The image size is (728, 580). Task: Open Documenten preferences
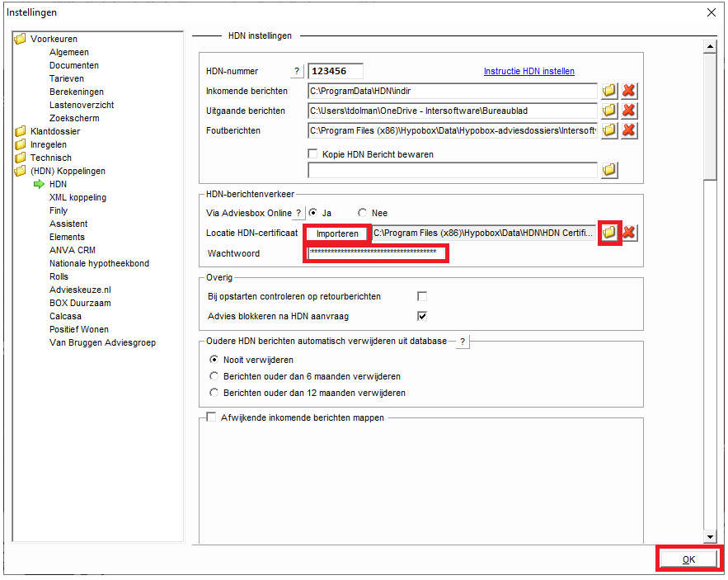click(74, 65)
